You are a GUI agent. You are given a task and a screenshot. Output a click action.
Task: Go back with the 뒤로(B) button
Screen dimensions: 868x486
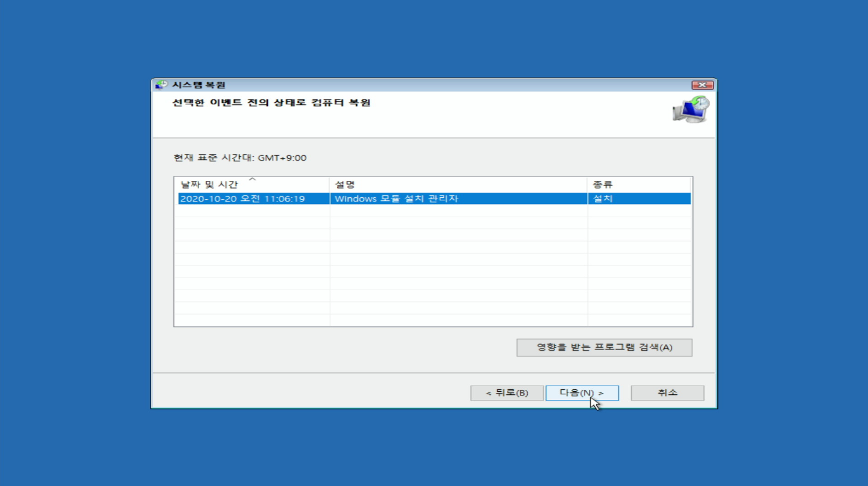[x=507, y=393]
